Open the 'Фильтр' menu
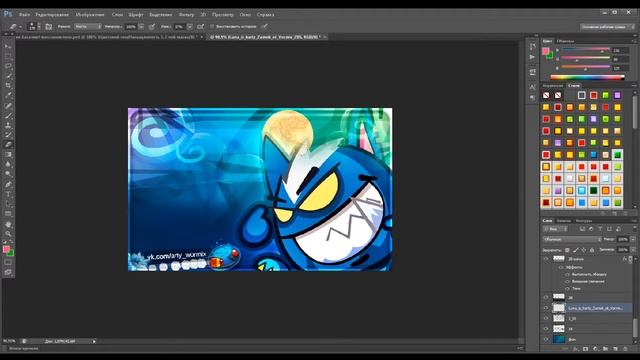The image size is (640, 360). tap(186, 15)
